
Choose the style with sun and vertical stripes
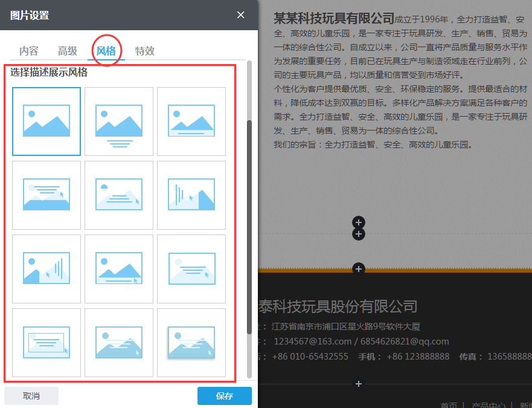pyautogui.click(x=46, y=268)
